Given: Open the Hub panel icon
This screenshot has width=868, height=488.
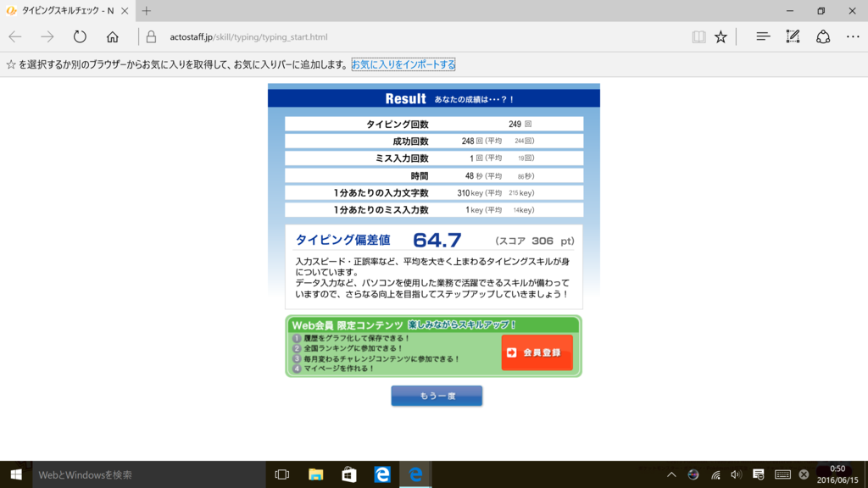Looking at the screenshot, I should (x=763, y=36).
